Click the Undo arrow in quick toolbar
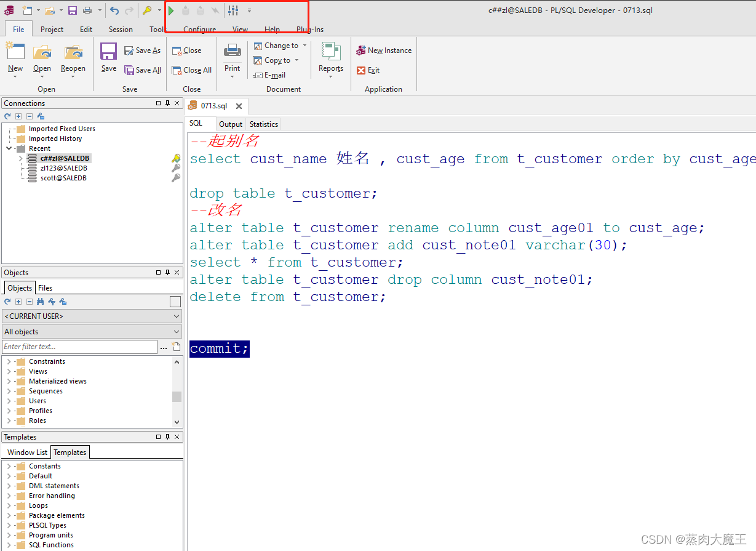 coord(114,10)
